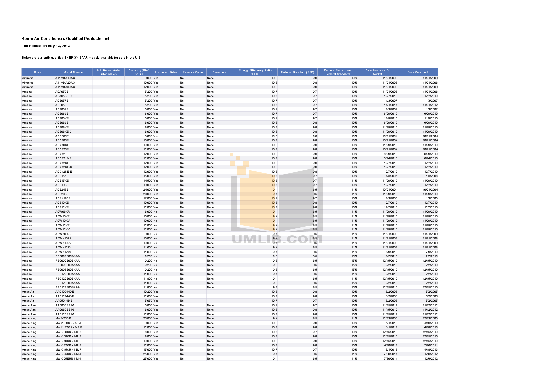Click model number ACEX186E cell
The image size is (555, 392).
click(63, 198)
